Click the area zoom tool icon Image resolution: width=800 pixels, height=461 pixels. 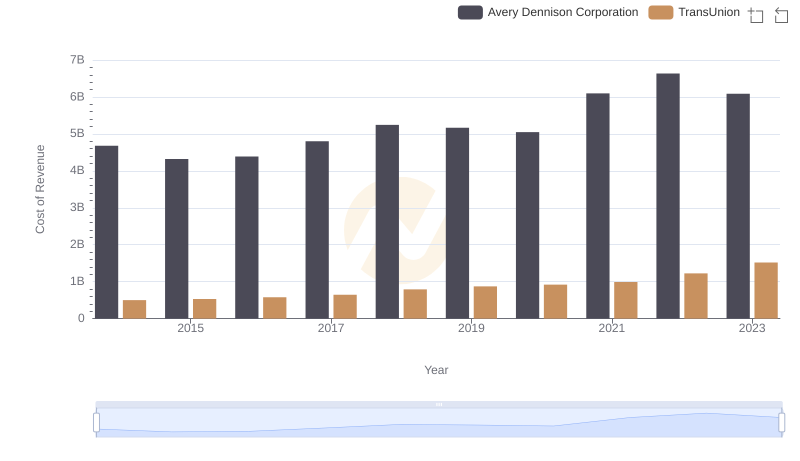coord(756,15)
